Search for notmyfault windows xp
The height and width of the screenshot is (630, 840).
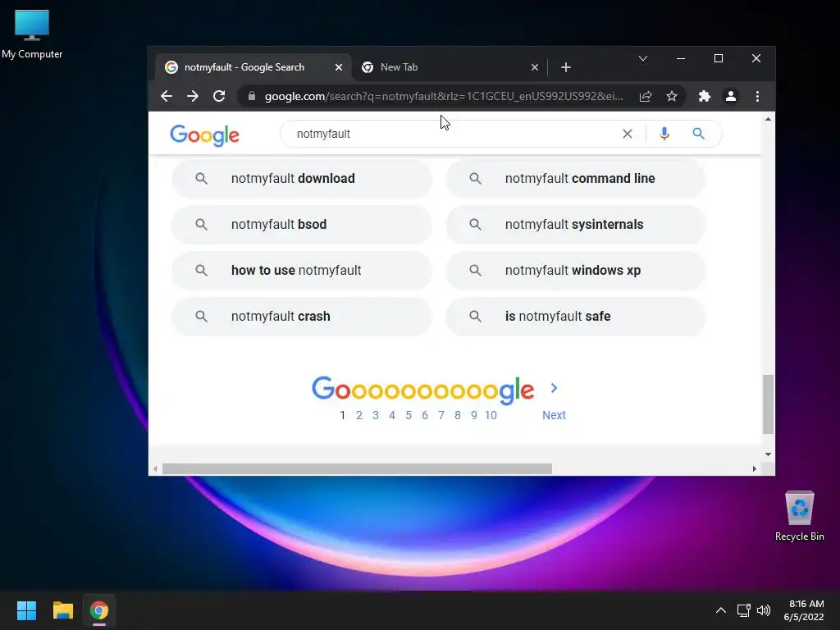pos(576,271)
